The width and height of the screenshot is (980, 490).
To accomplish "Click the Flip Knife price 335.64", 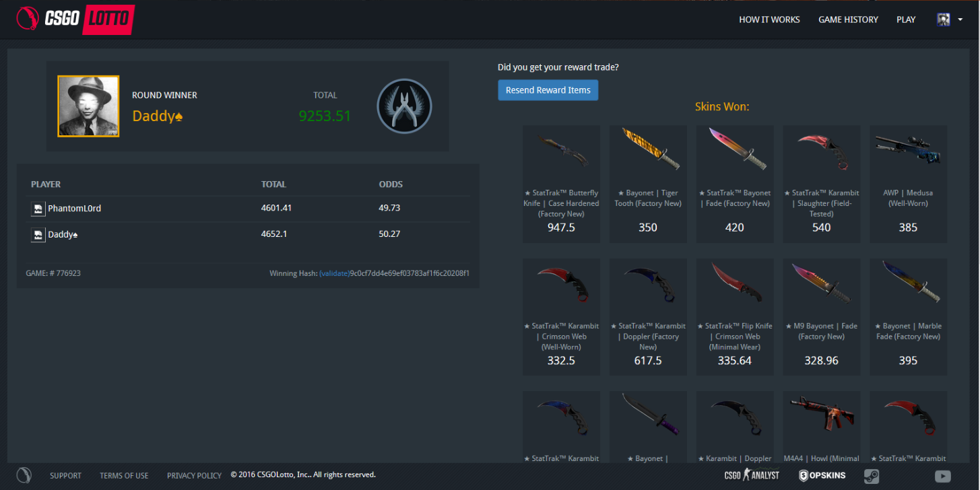I will coord(735,361).
